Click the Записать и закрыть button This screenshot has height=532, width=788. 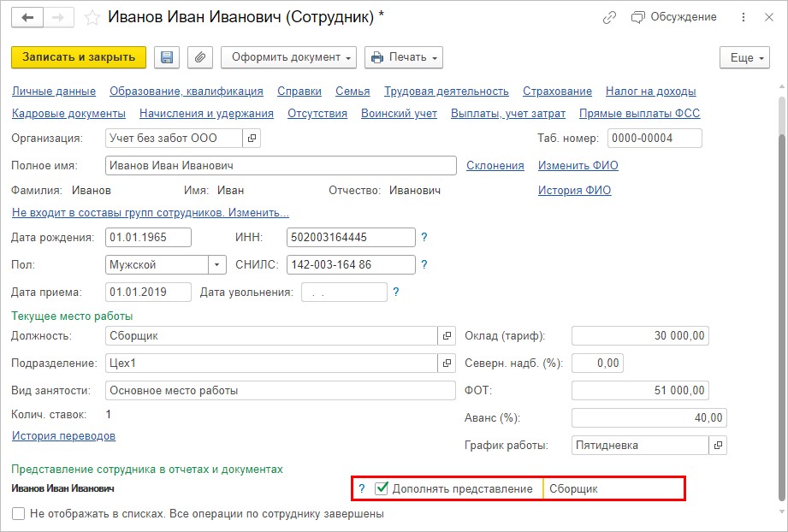[x=79, y=57]
